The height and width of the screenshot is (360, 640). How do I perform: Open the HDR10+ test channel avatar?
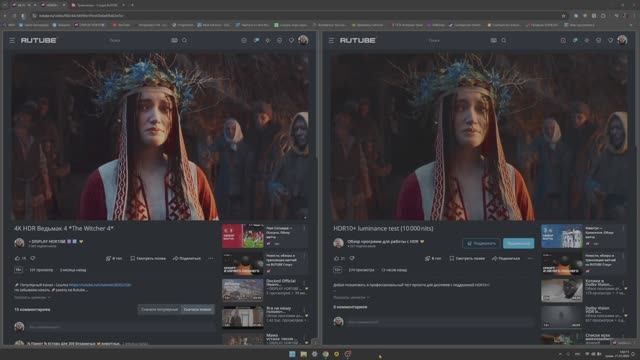338,243
